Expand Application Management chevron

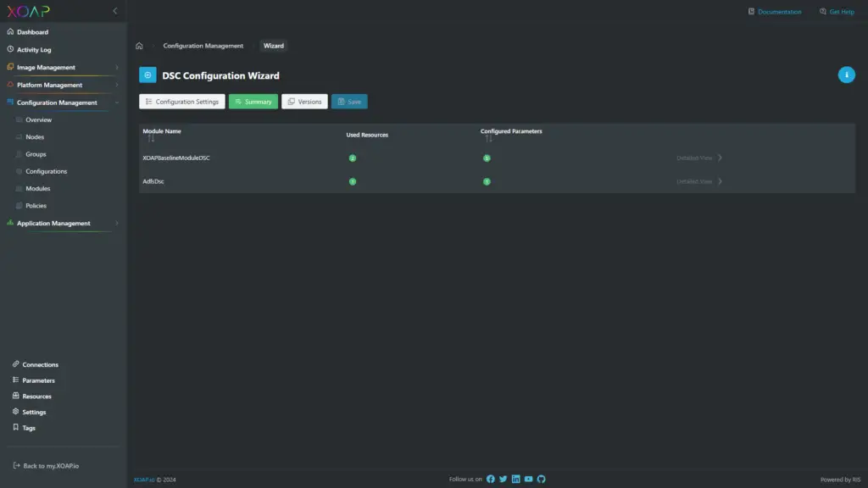[x=117, y=224]
